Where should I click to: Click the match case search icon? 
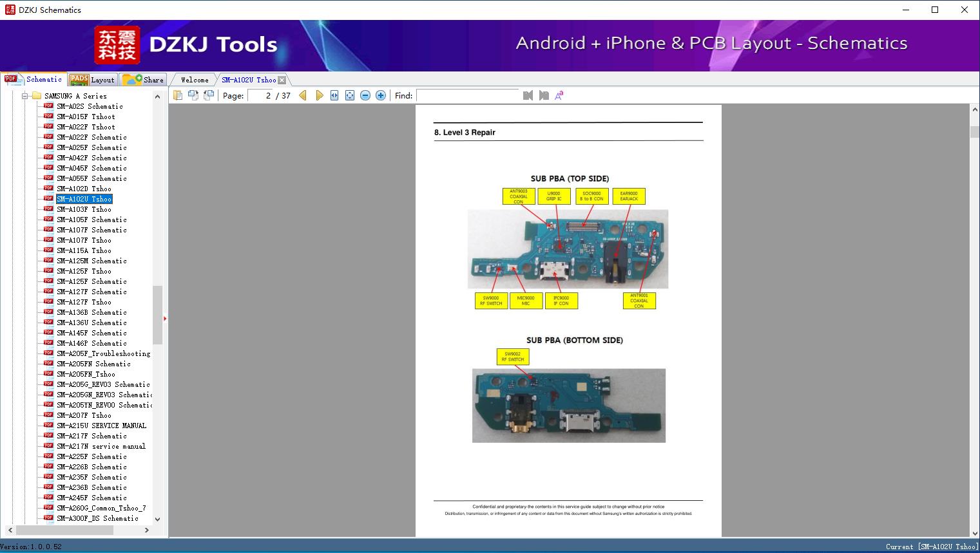click(559, 95)
